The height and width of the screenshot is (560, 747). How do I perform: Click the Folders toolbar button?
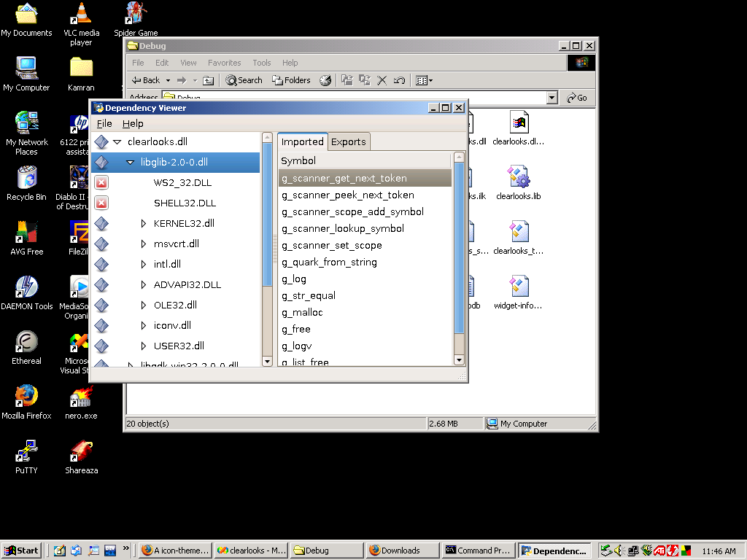[291, 80]
